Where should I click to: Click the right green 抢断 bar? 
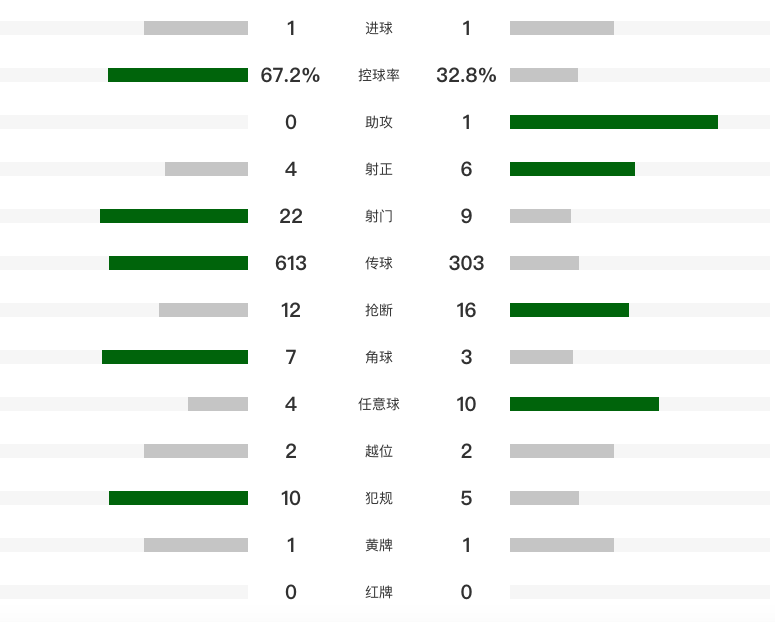pyautogui.click(x=569, y=310)
